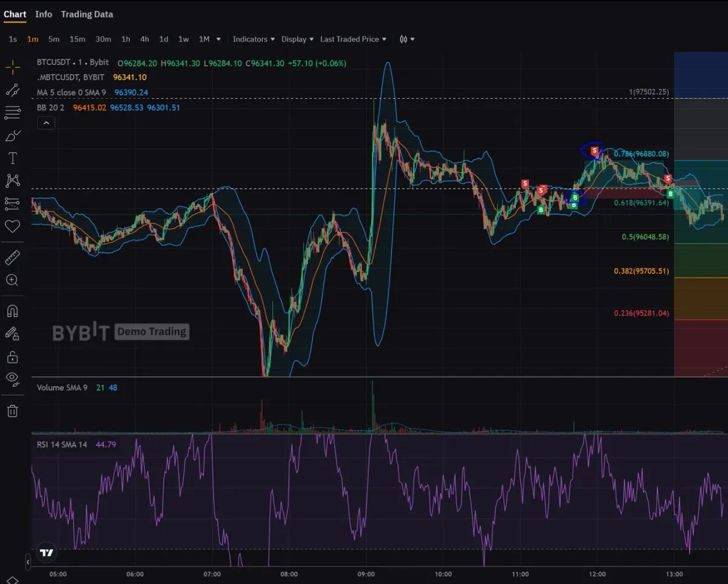Image resolution: width=728 pixels, height=584 pixels.
Task: Click the zoom in magnifier tool
Action: click(x=12, y=280)
